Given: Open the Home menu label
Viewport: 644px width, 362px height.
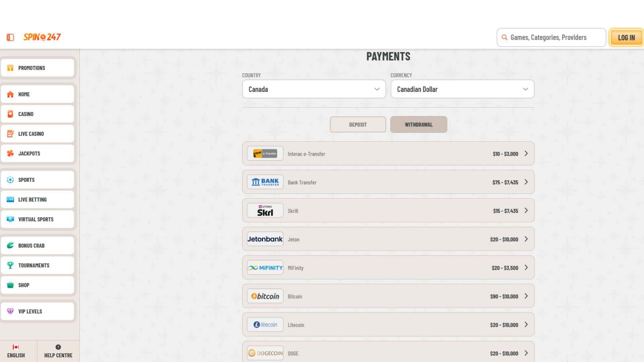Looking at the screenshot, I should (x=24, y=95).
